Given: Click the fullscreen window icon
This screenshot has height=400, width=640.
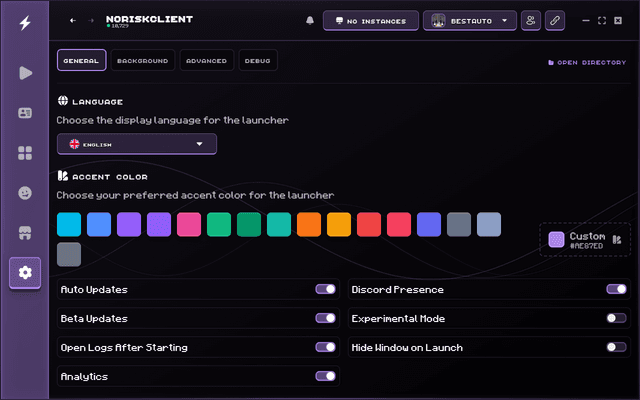Looking at the screenshot, I should (602, 21).
